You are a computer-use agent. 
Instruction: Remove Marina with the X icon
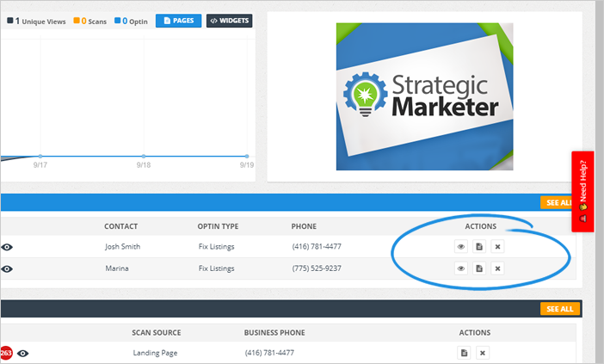(497, 268)
